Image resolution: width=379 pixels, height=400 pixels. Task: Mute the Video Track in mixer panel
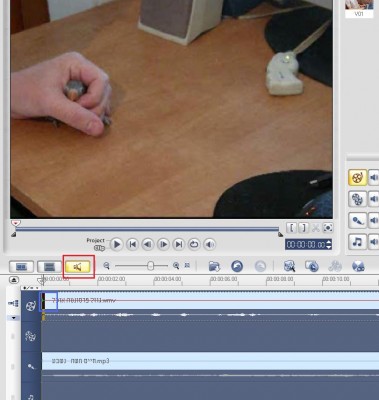click(374, 177)
